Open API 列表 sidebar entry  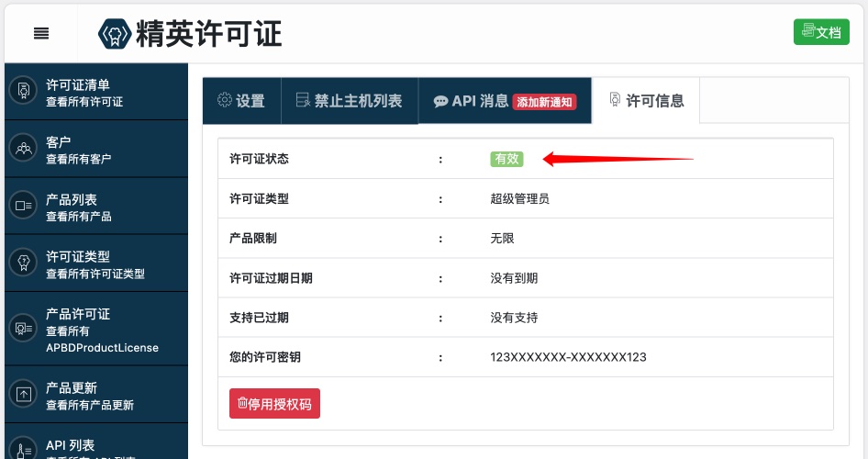click(x=95, y=442)
